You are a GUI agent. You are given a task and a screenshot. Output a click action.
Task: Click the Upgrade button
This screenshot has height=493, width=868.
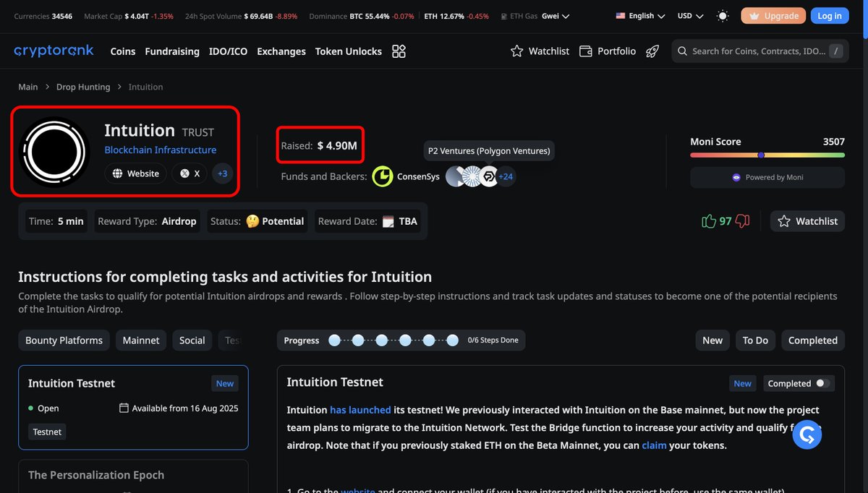(x=773, y=16)
